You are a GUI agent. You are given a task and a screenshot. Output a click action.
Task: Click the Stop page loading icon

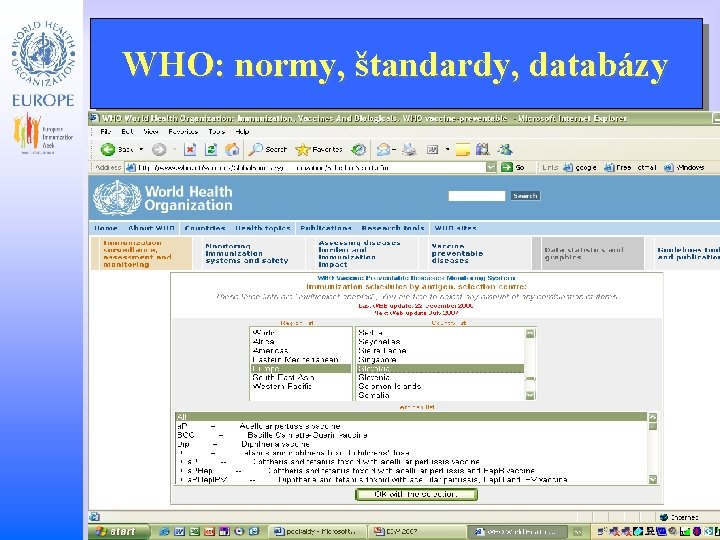coord(190,149)
